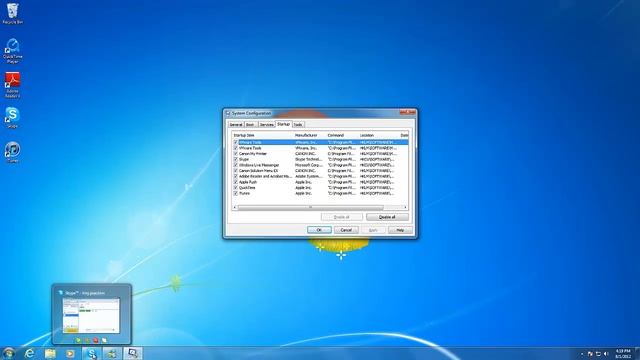This screenshot has width=640, height=360.
Task: Click the System Configuration title bar icon
Action: [x=228, y=113]
